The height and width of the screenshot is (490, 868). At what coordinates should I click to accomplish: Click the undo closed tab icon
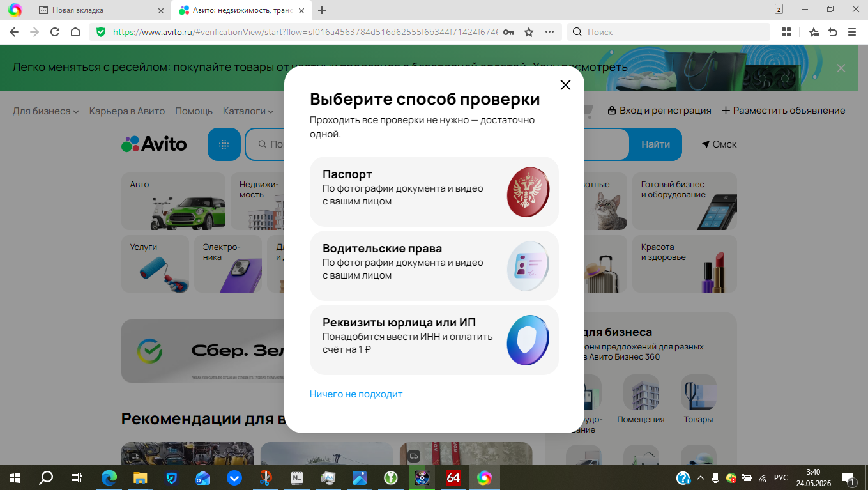[833, 32]
